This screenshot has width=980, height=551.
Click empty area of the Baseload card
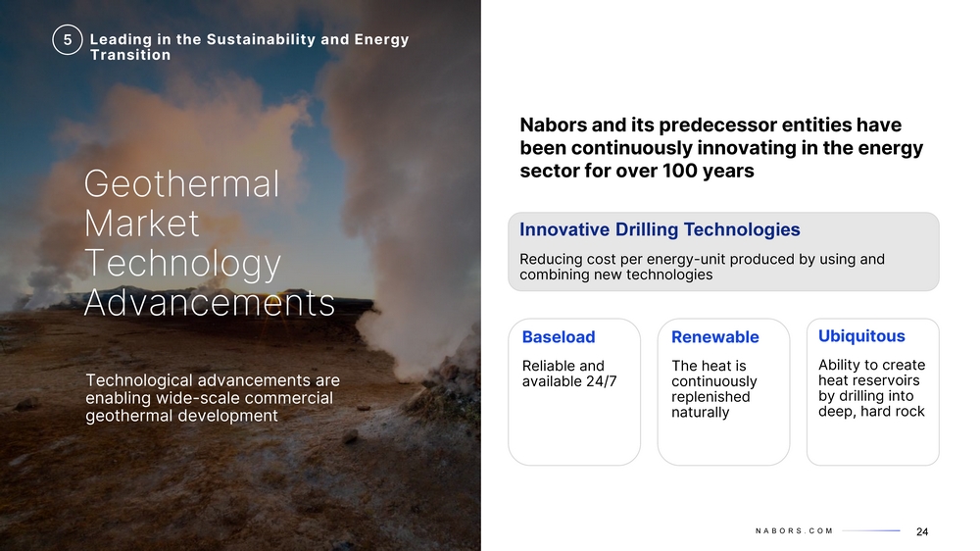(x=573, y=431)
